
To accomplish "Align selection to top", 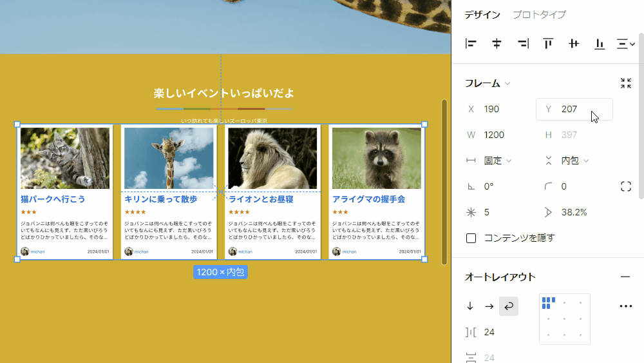I will coord(548,43).
